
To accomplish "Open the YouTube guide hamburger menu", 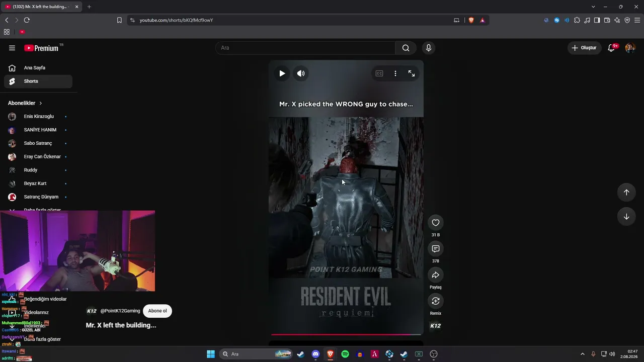I will click(x=12, y=48).
